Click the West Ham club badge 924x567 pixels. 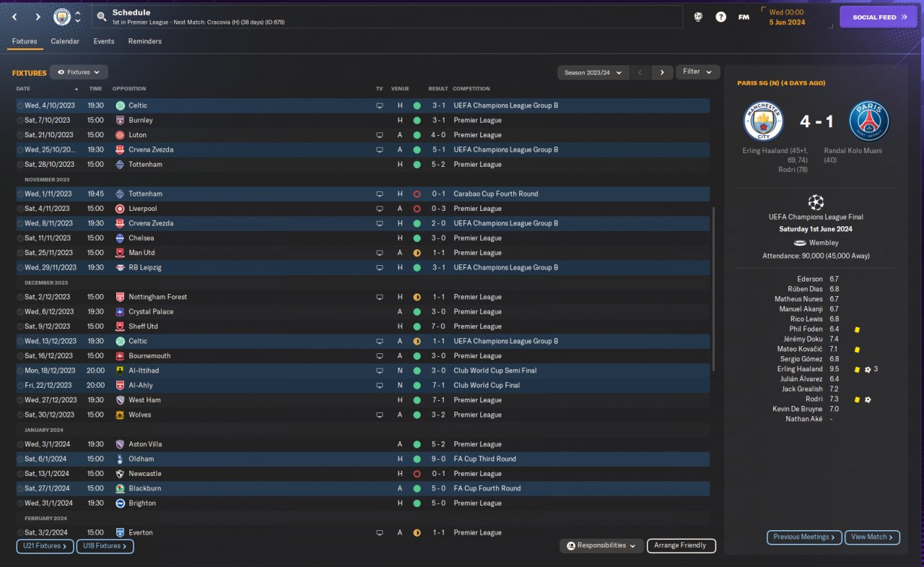click(120, 400)
